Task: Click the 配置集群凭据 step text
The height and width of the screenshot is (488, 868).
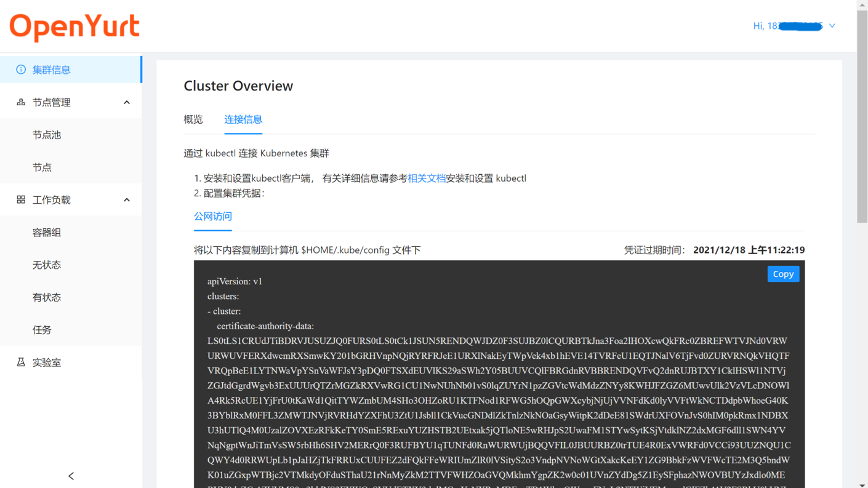Action: (x=234, y=193)
